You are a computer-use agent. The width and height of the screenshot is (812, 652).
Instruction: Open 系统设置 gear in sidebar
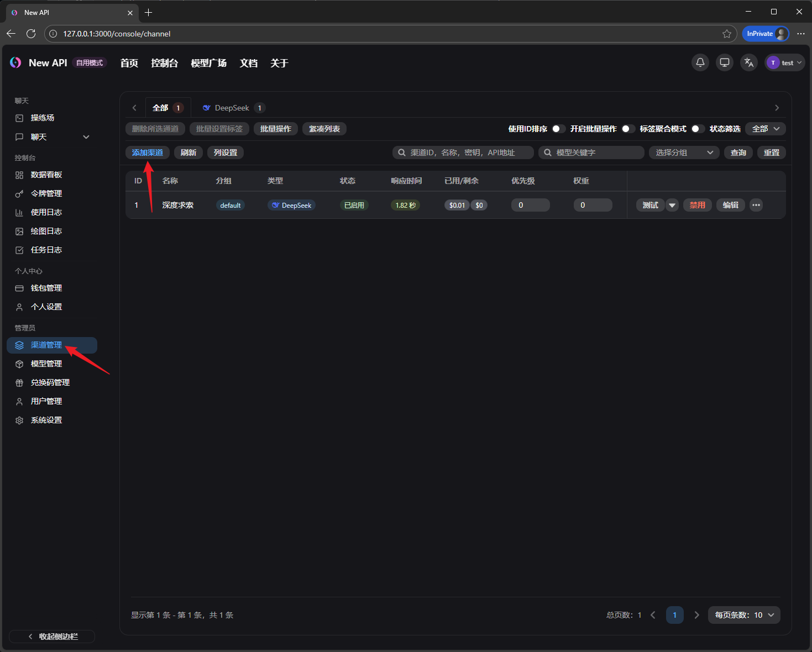[x=19, y=420]
